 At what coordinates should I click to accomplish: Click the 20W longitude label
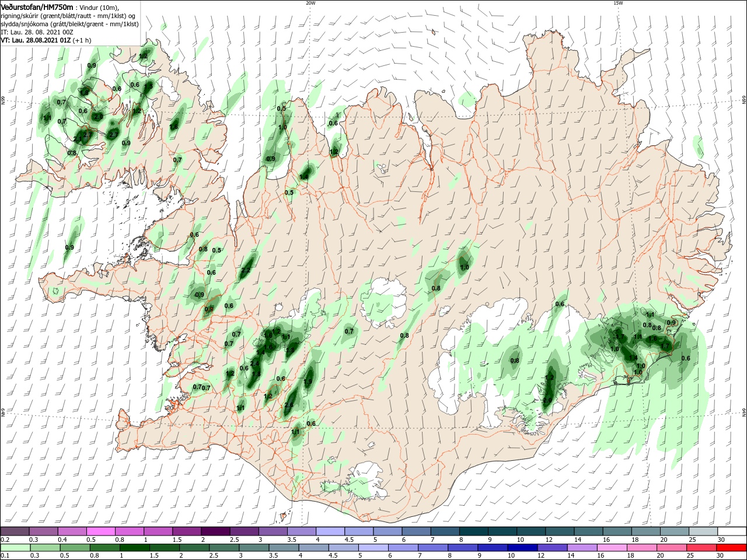310,3
